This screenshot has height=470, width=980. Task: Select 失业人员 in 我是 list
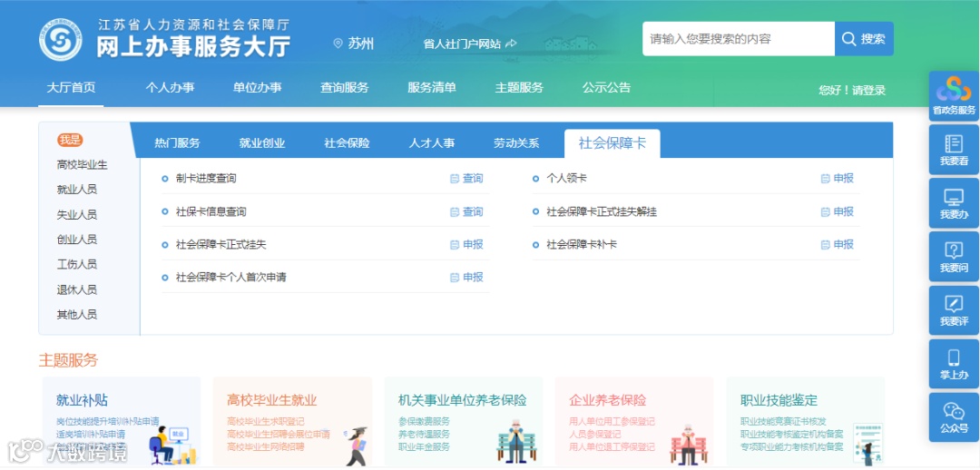77,215
